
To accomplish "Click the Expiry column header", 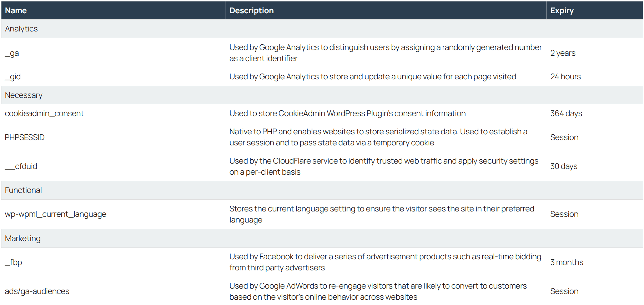I will click(x=562, y=11).
